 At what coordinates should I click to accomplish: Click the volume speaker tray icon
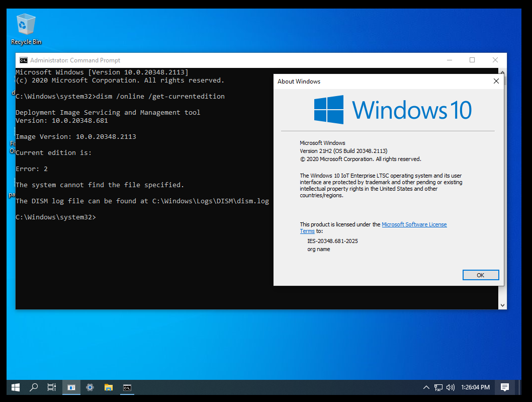coord(450,387)
